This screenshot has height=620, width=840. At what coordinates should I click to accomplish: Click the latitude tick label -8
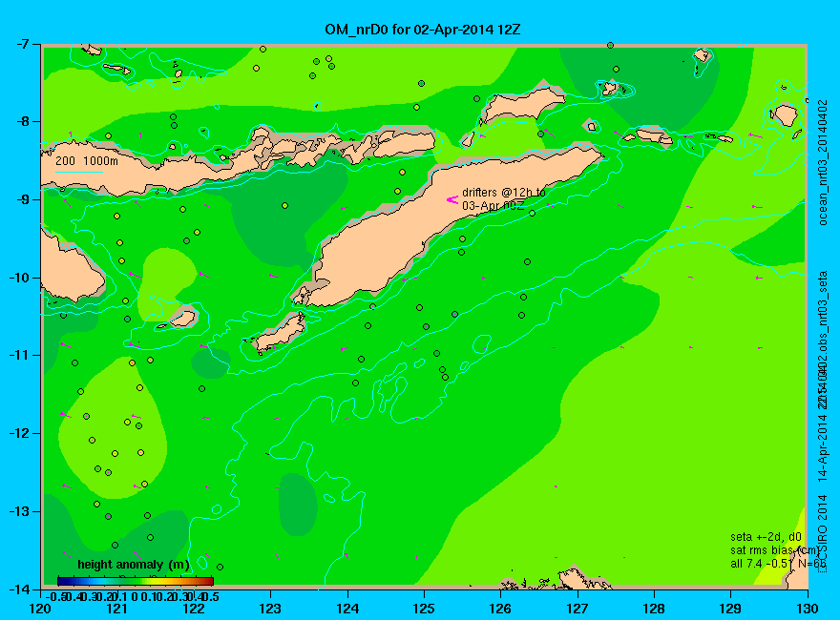coord(25,121)
